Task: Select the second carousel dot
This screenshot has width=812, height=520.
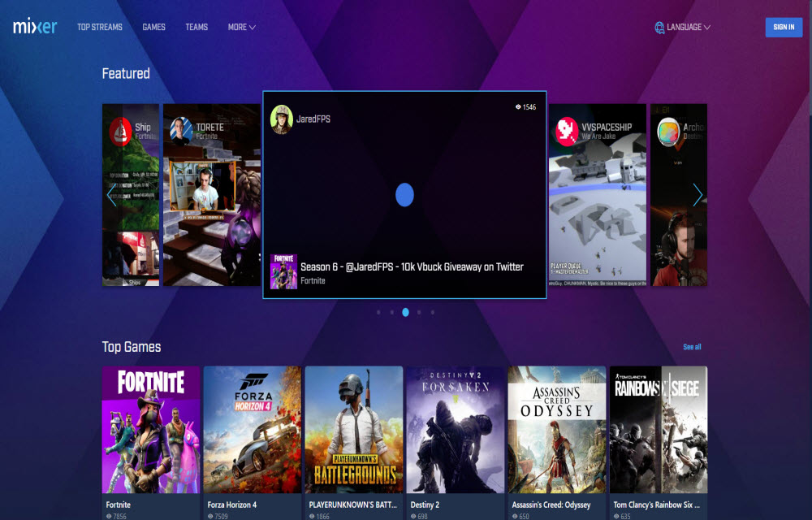Action: (392, 312)
